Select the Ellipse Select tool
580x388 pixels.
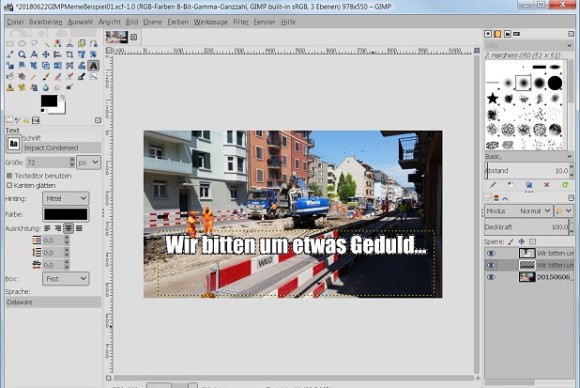click(22, 44)
